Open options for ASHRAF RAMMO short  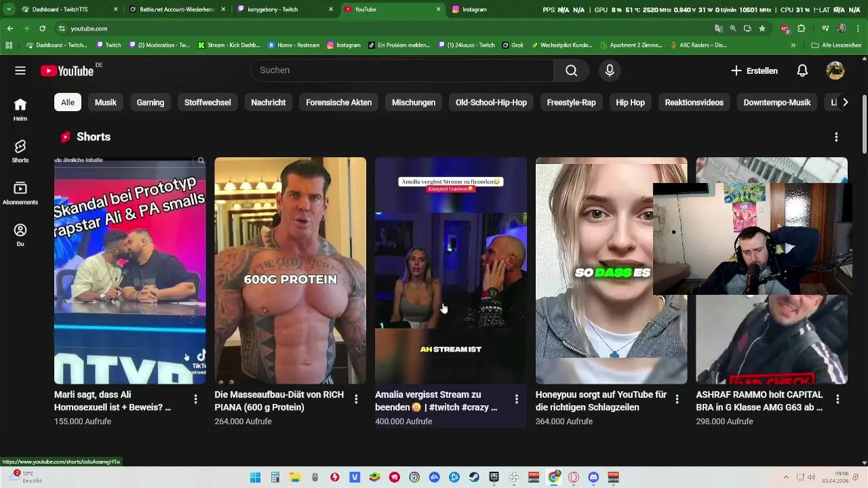tap(837, 399)
